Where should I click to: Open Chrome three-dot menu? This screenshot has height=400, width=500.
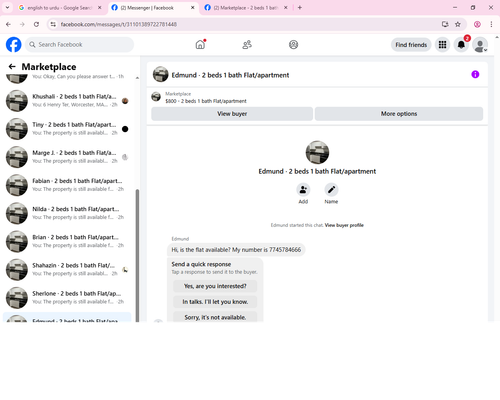(491, 24)
